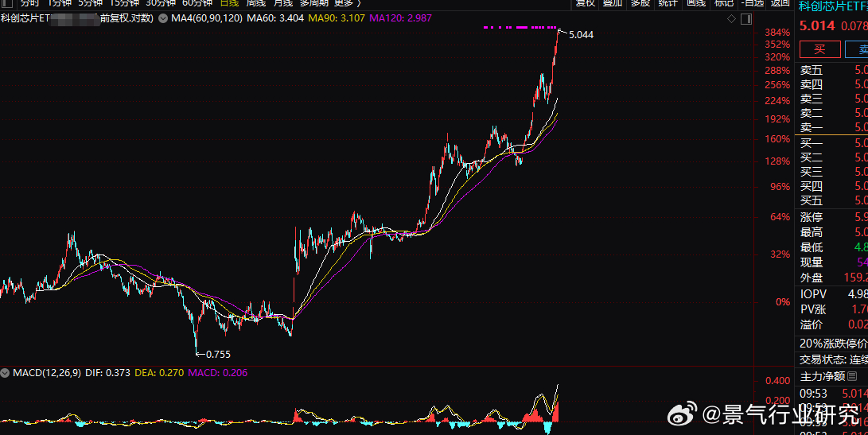Click the 主力净额 header label
This screenshot has height=435, width=868.
click(x=823, y=376)
